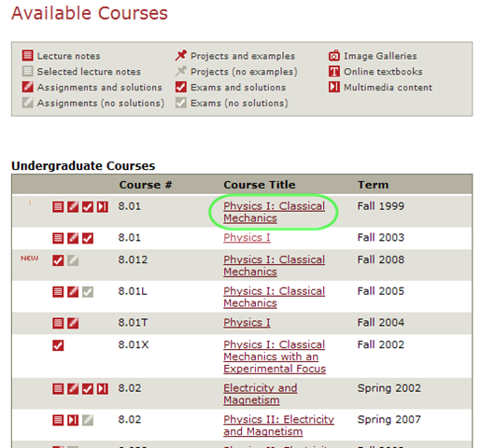Click the Assignments (no solutions) legend icon
Screen dimensions: 495x448
click(28, 103)
